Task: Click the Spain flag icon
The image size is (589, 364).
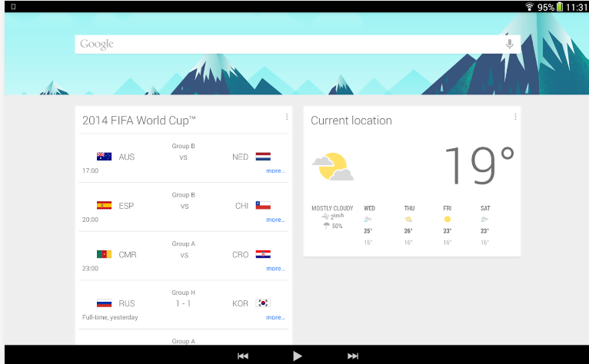Action: (104, 206)
